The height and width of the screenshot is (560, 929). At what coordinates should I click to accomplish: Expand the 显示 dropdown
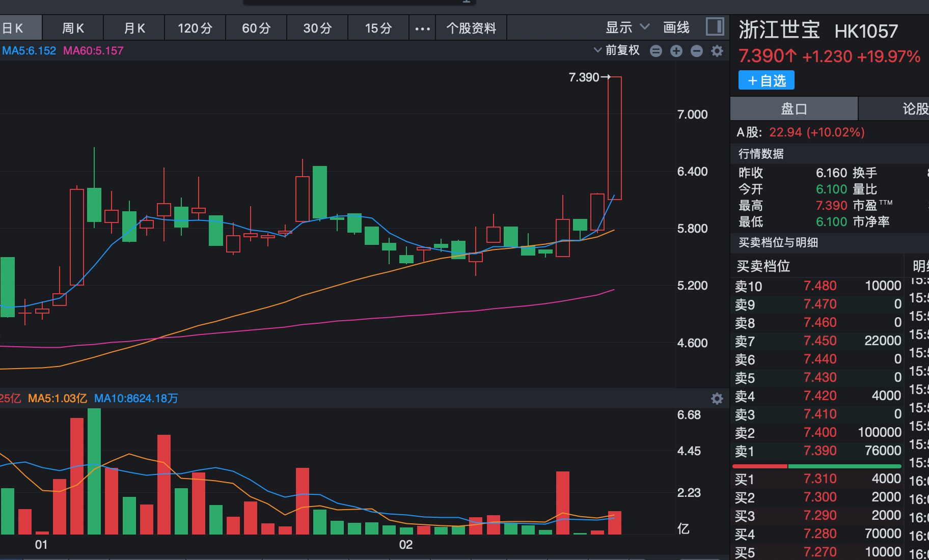(627, 27)
